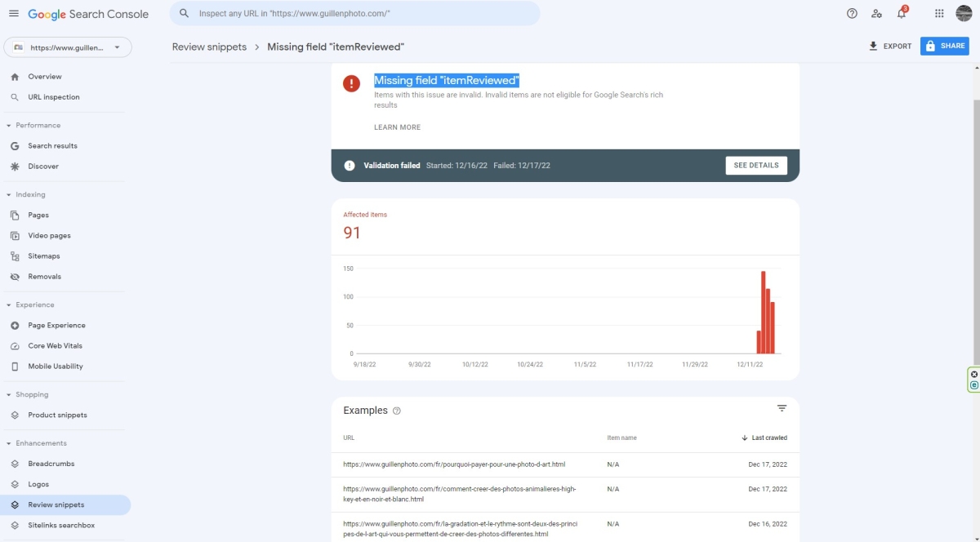Viewport: 980px width, 542px height.
Task: Click the SEE DETAILS button
Action: point(756,166)
